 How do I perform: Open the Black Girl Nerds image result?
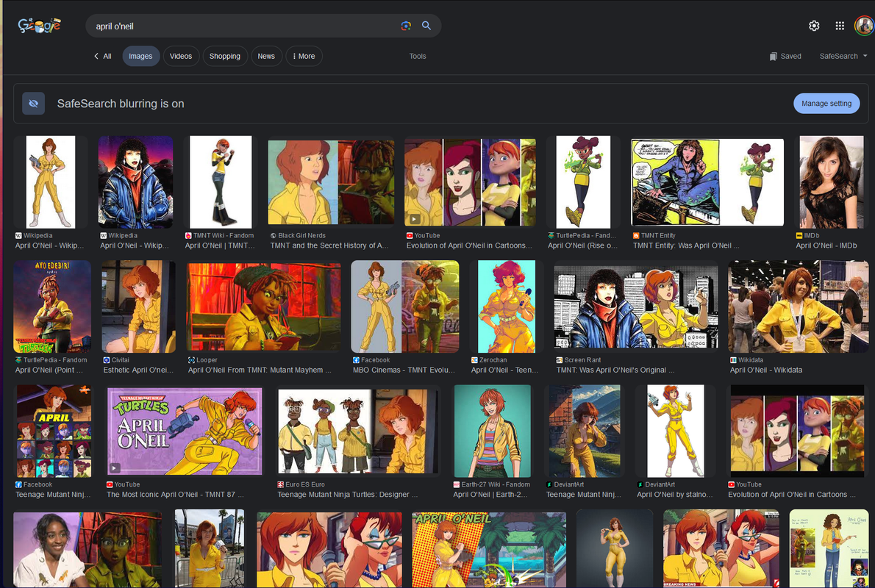click(331, 182)
